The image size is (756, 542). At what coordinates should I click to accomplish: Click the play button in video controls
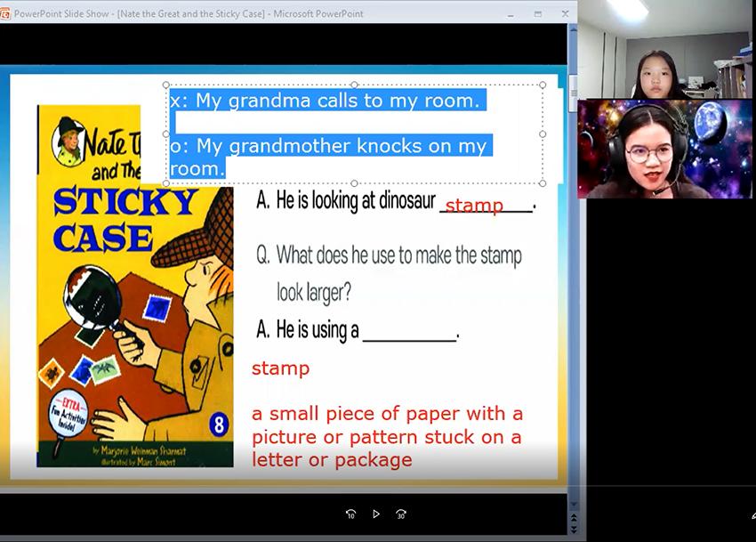coord(376,514)
